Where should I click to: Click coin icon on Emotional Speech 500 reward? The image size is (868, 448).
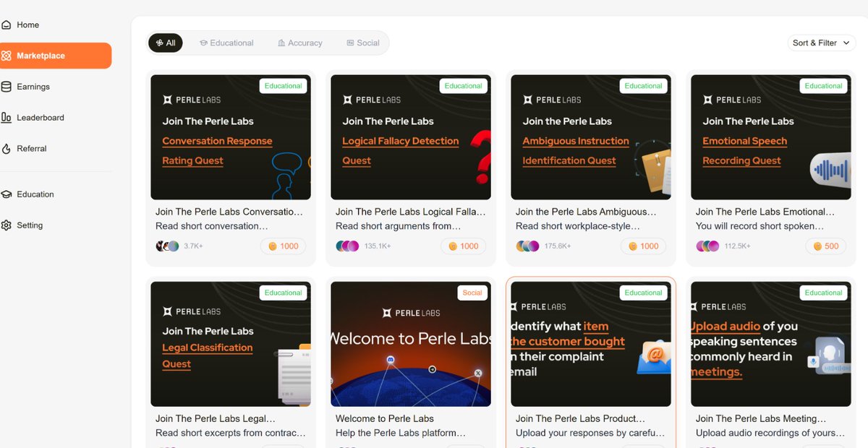(818, 246)
